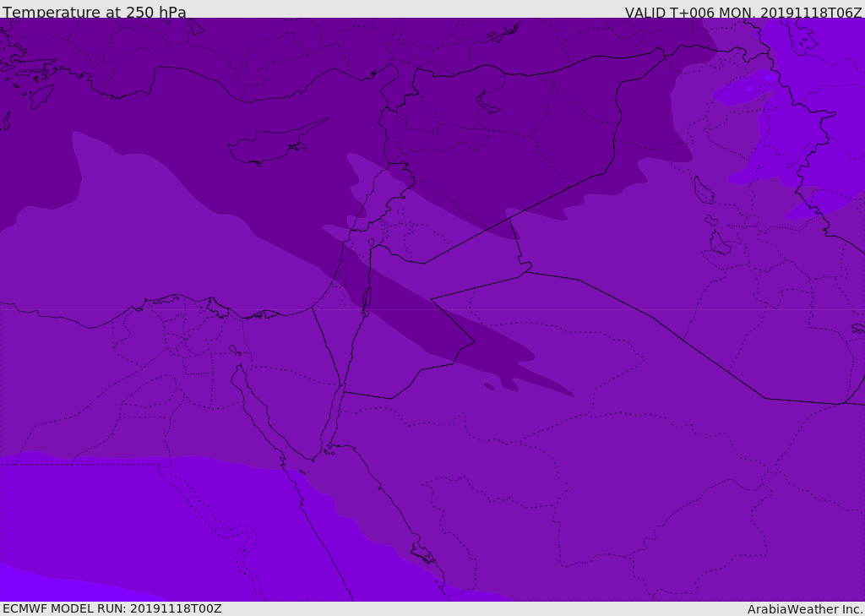Click the 'Temperature at 250 hPa' title
Screen dimensions: 865x616
(95, 12)
